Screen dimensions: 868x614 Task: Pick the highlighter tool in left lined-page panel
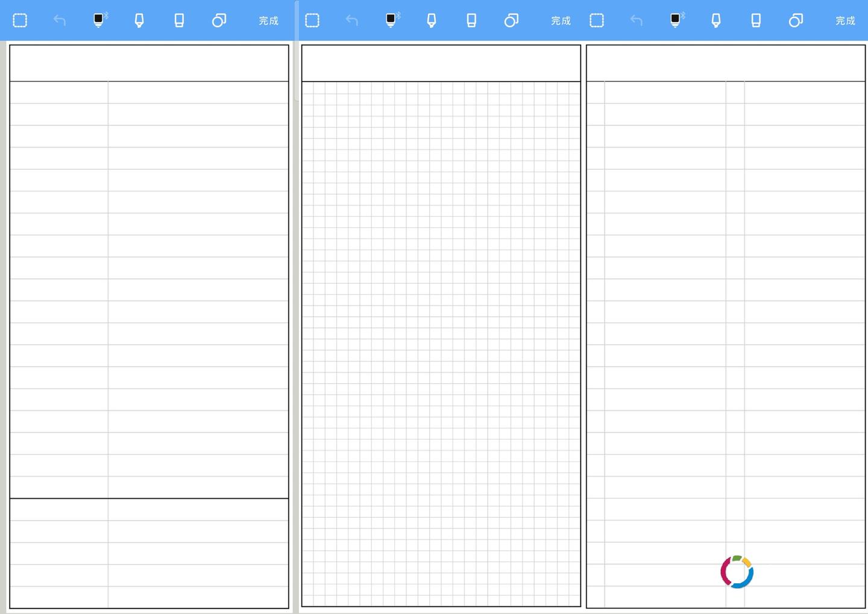(139, 20)
